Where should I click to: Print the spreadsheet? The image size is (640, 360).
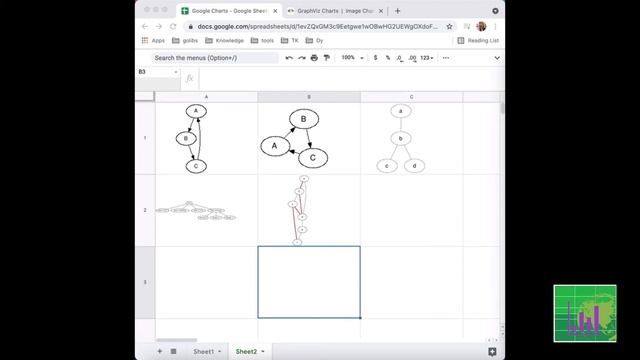pos(314,58)
